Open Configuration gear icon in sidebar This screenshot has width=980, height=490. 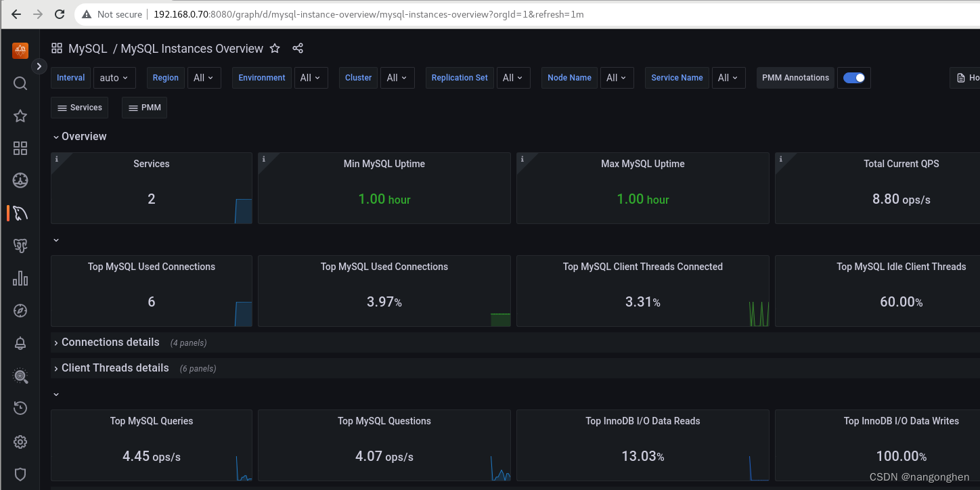(20, 442)
